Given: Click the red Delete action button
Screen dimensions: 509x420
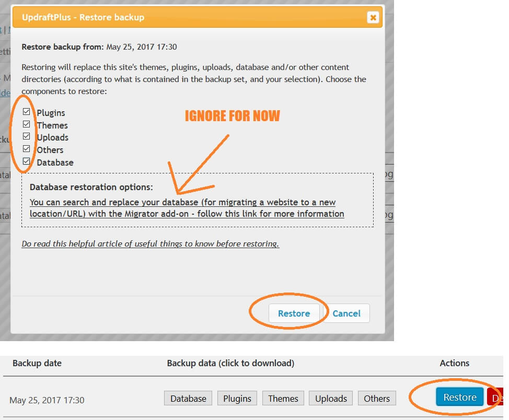Looking at the screenshot, I should pyautogui.click(x=496, y=397).
